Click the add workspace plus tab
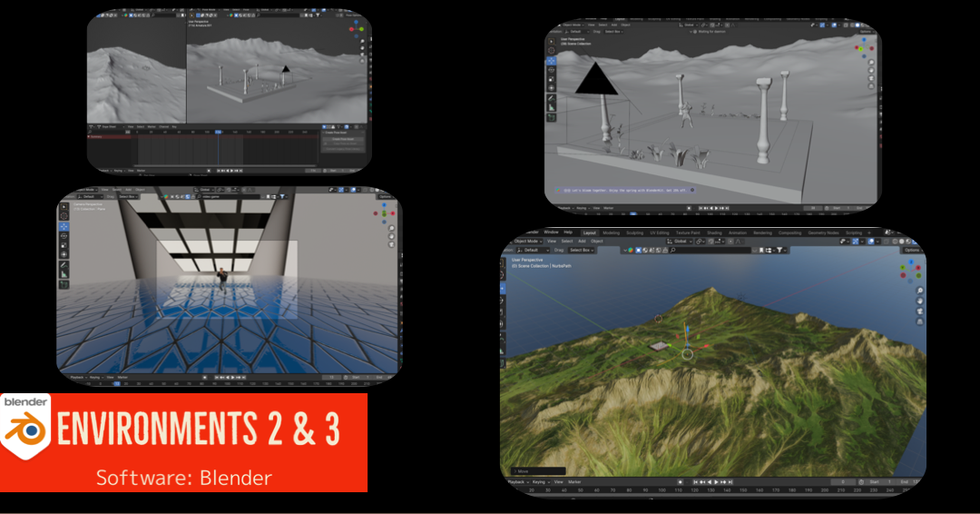Viewport: 980px width, 514px height. (868, 232)
